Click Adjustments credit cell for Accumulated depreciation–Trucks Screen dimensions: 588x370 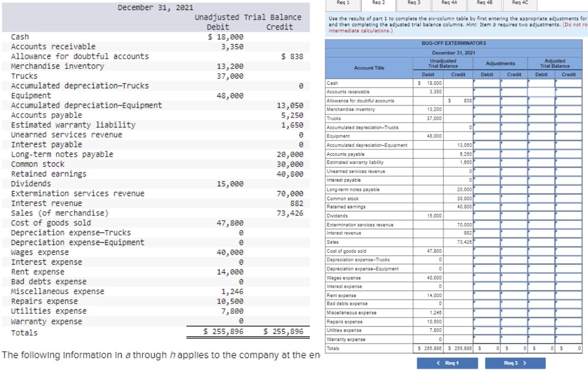[x=514, y=127]
